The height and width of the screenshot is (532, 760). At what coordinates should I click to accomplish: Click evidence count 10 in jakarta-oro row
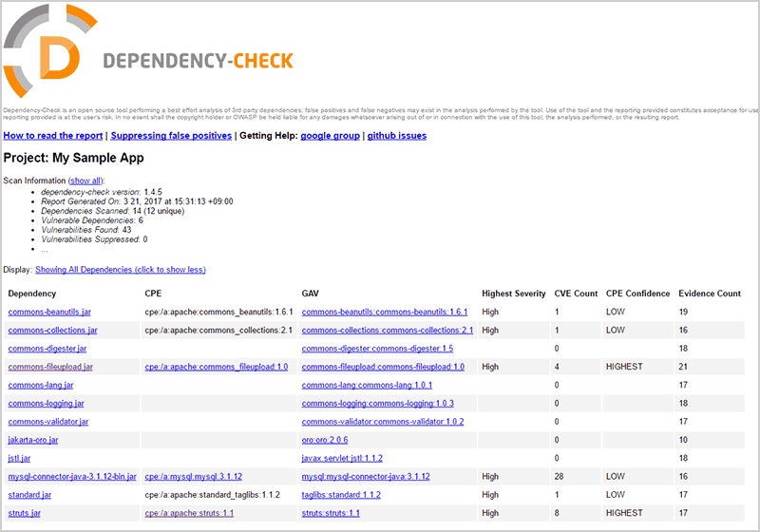683,441
